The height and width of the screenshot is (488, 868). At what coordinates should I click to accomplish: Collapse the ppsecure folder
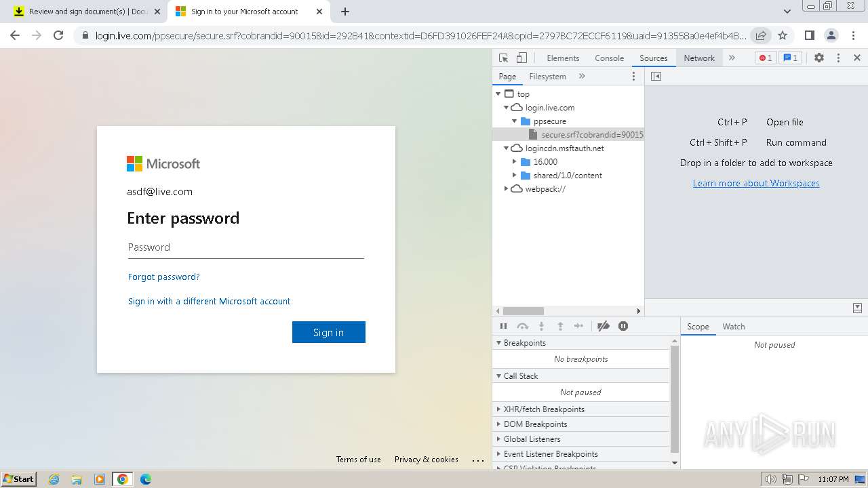click(515, 121)
